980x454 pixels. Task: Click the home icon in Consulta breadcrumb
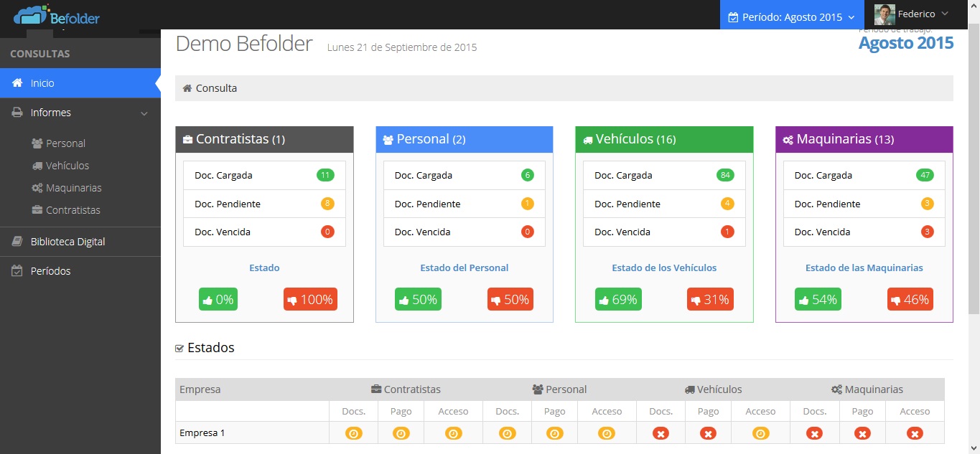pyautogui.click(x=187, y=88)
